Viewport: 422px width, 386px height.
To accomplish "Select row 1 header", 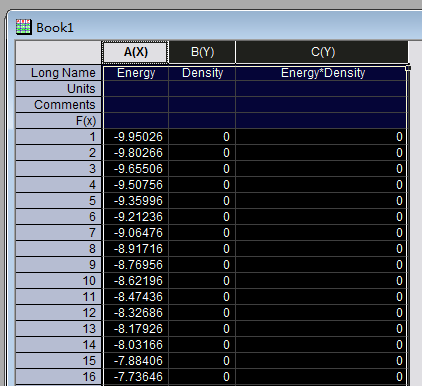I will click(59, 137).
